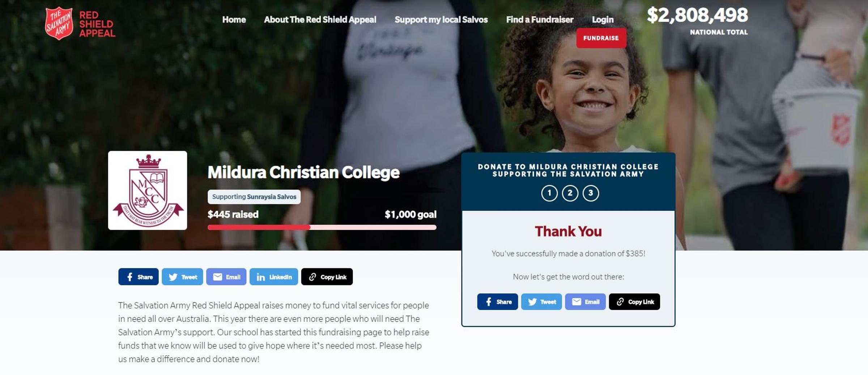
Task: Share on LinkedIn
Action: coord(274,277)
